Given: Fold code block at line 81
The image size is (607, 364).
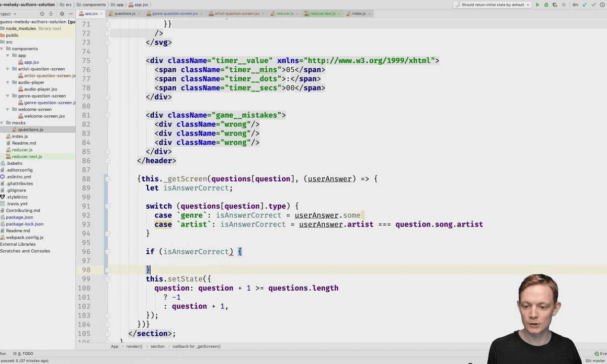Looking at the screenshot, I should pos(107,115).
